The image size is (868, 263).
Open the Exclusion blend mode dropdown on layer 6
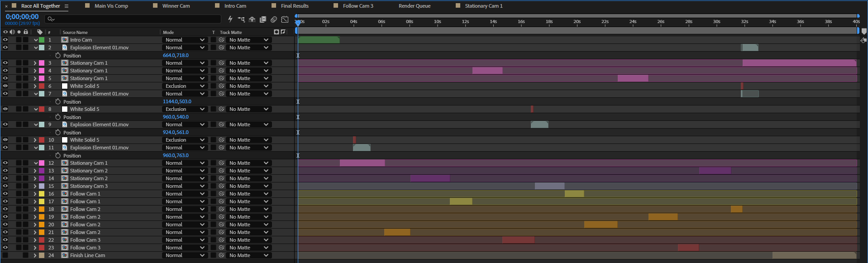185,86
